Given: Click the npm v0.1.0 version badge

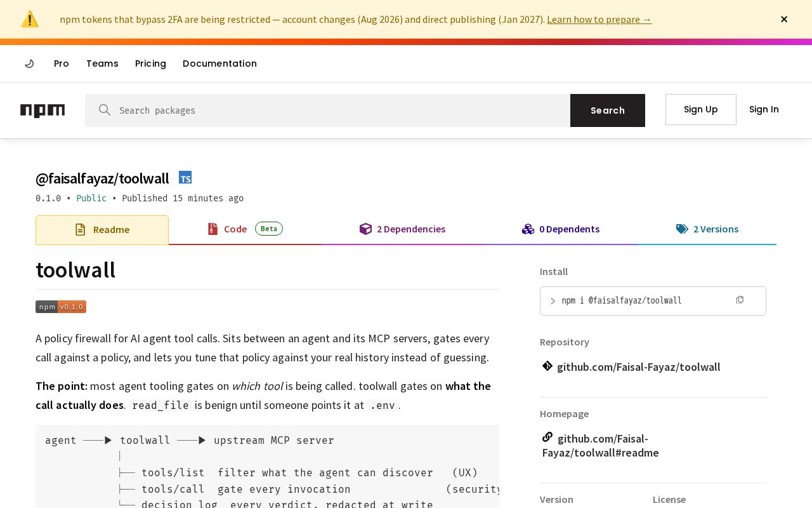Looking at the screenshot, I should pyautogui.click(x=61, y=307).
